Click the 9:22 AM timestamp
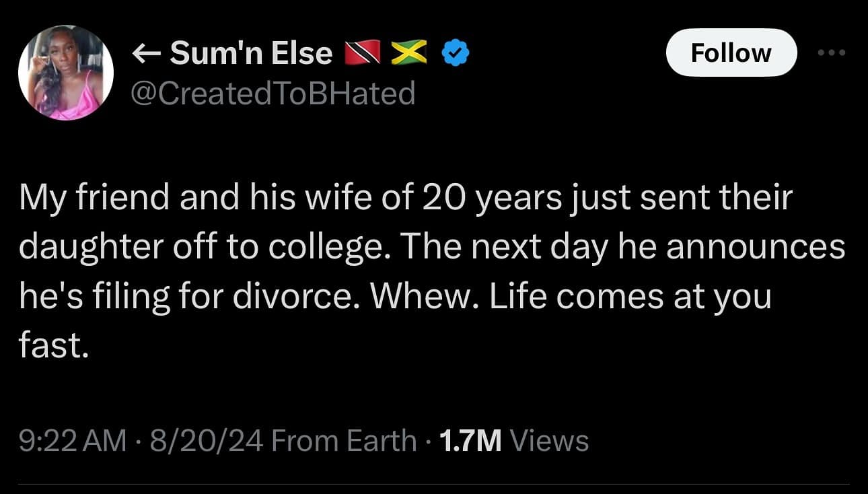The height and width of the screenshot is (494, 868). (73, 441)
